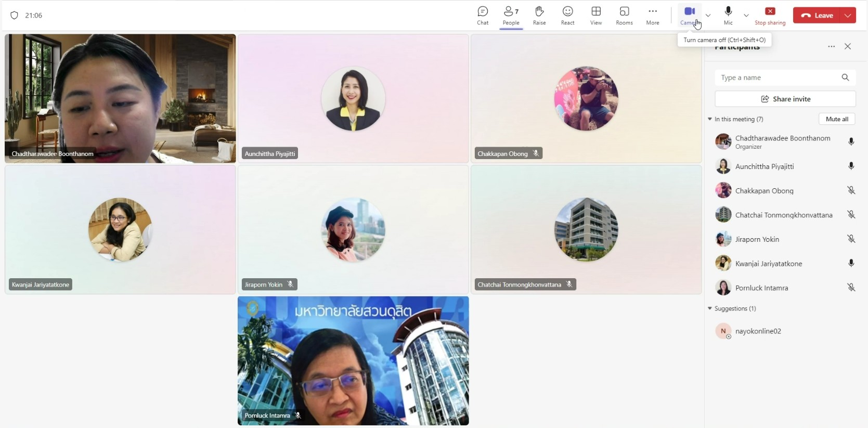868x428 pixels.
Task: Click Share invite button
Action: pos(785,99)
